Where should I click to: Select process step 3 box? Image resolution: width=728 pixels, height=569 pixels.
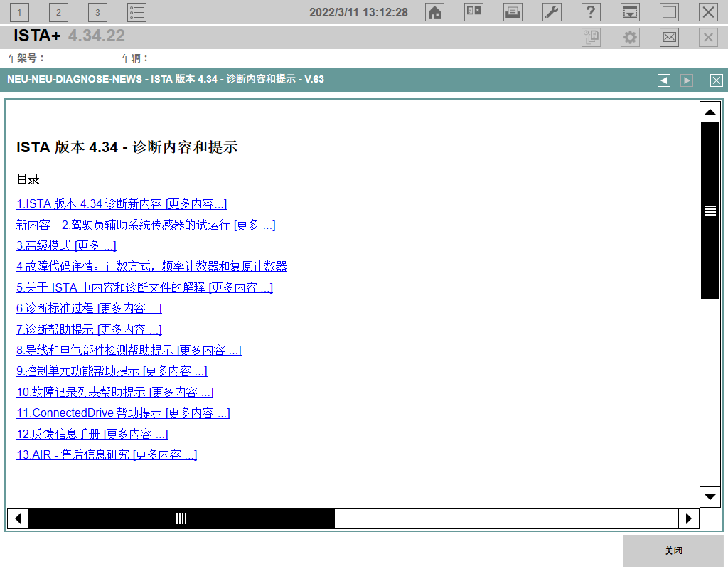[97, 13]
